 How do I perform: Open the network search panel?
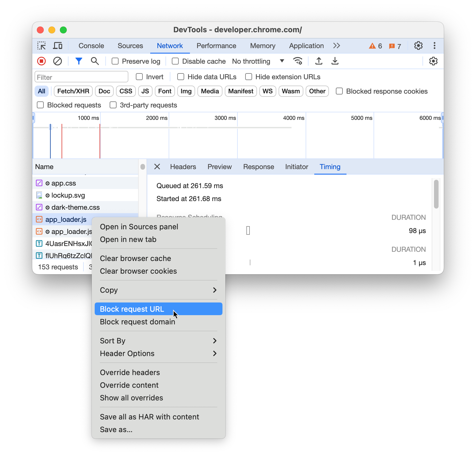coord(95,61)
